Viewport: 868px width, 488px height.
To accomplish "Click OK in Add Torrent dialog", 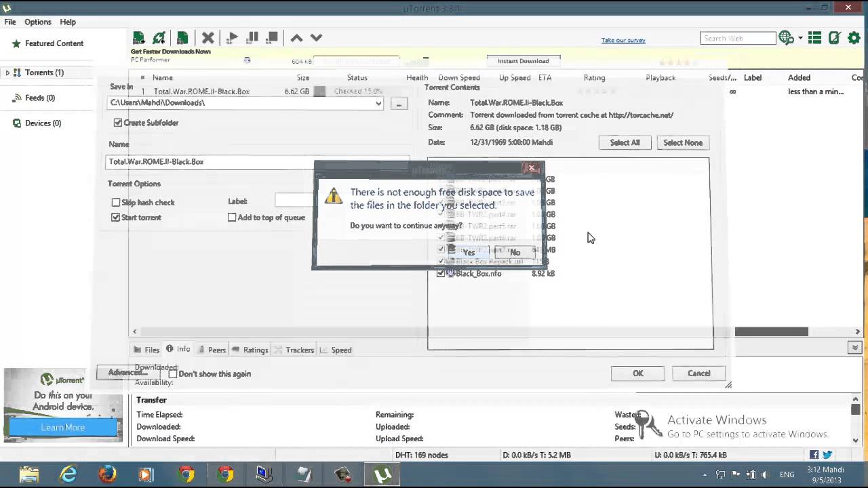I will (x=638, y=373).
